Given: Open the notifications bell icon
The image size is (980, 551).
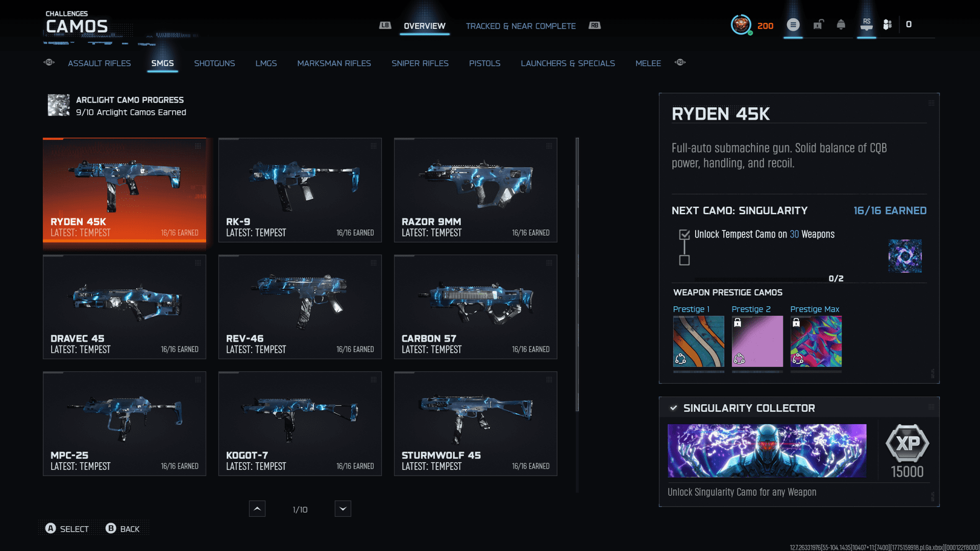Looking at the screenshot, I should (x=841, y=24).
